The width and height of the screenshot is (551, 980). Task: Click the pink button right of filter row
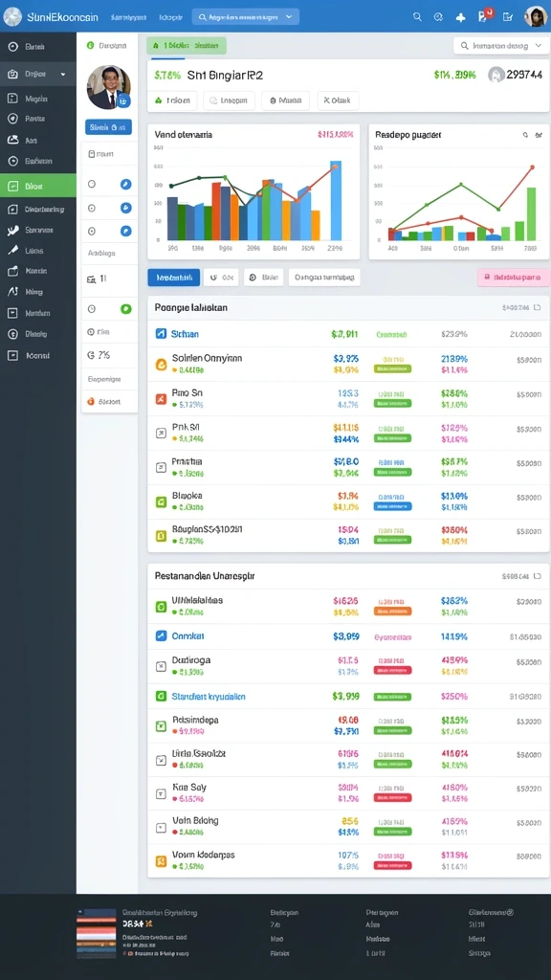pyautogui.click(x=513, y=277)
